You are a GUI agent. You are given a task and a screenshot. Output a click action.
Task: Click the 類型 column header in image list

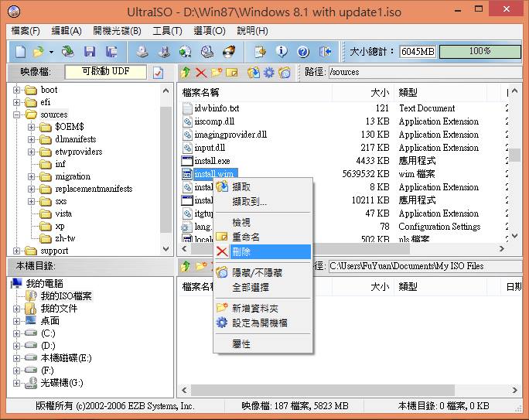(440, 93)
